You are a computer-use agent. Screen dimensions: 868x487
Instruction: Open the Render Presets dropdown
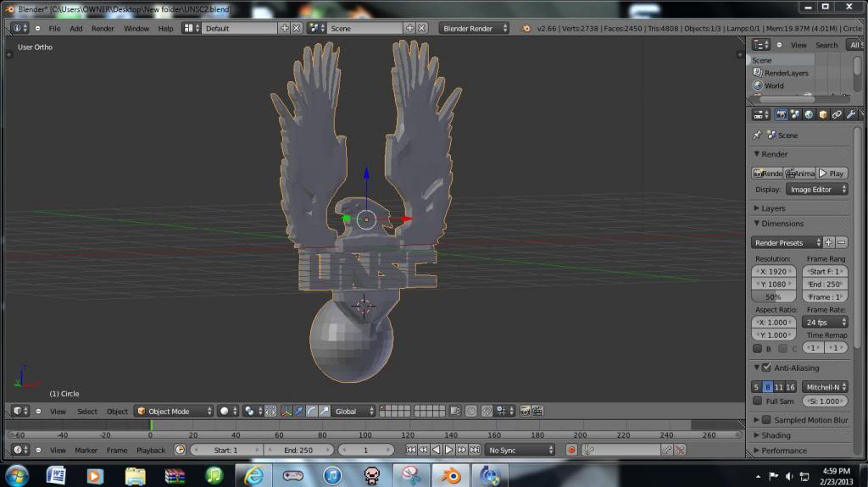click(787, 242)
